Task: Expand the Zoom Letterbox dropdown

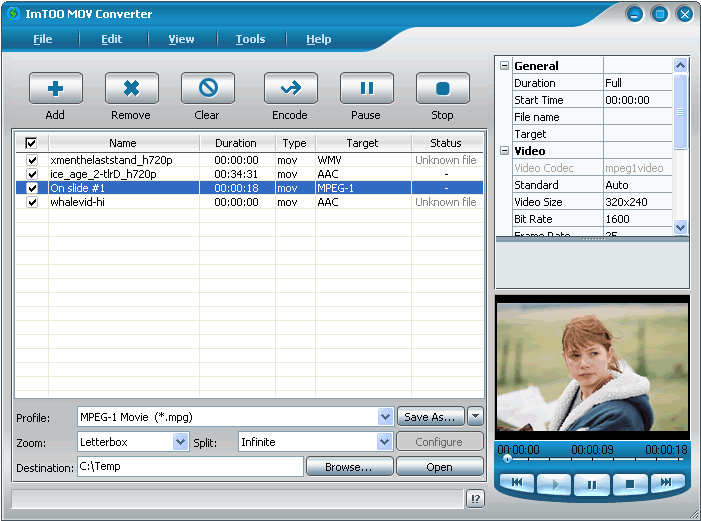Action: coord(180,442)
